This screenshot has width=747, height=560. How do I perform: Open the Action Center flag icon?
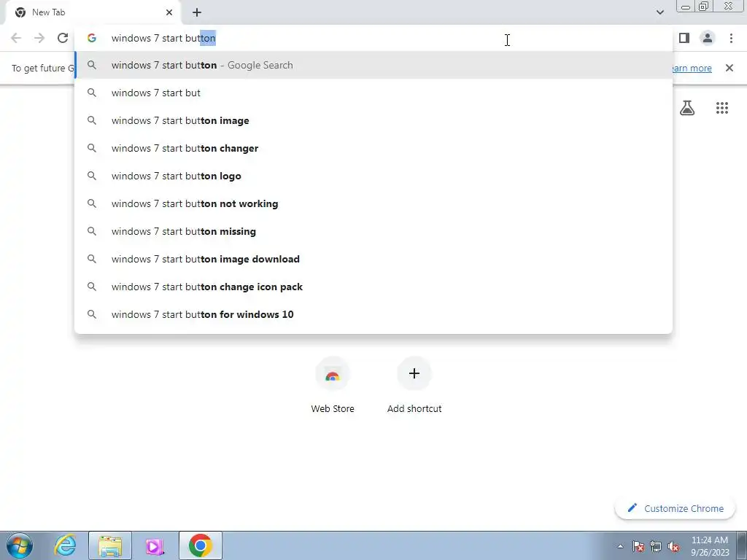point(638,546)
